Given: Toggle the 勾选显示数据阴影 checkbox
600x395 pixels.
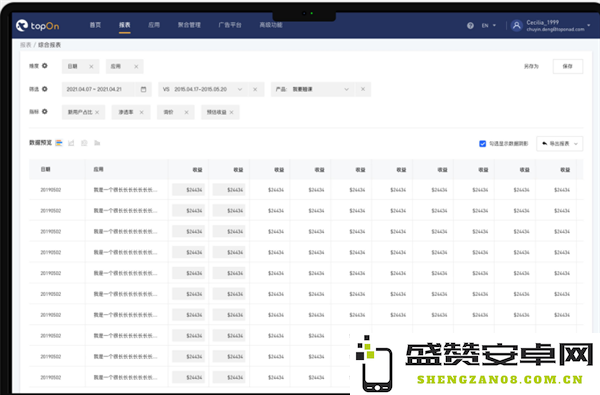Looking at the screenshot, I should pos(483,144).
